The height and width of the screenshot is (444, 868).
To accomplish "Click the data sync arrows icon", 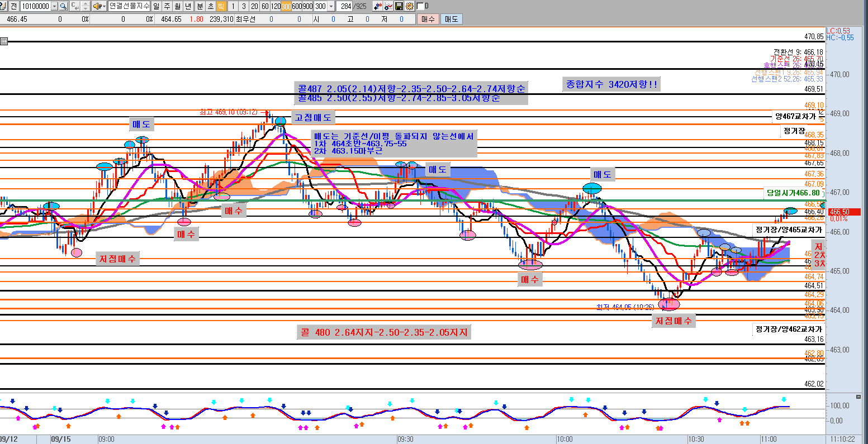I will pos(378,6).
